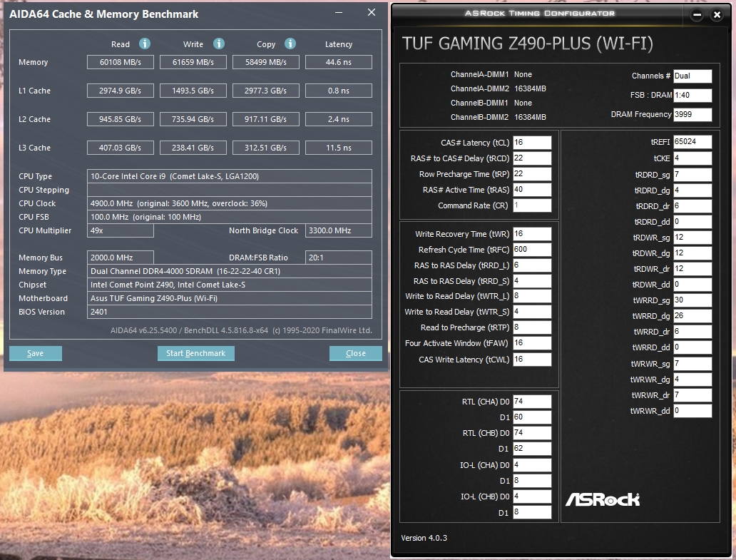Click Memory Bus field 2000.0 MHz
736x560 pixels.
(120, 258)
